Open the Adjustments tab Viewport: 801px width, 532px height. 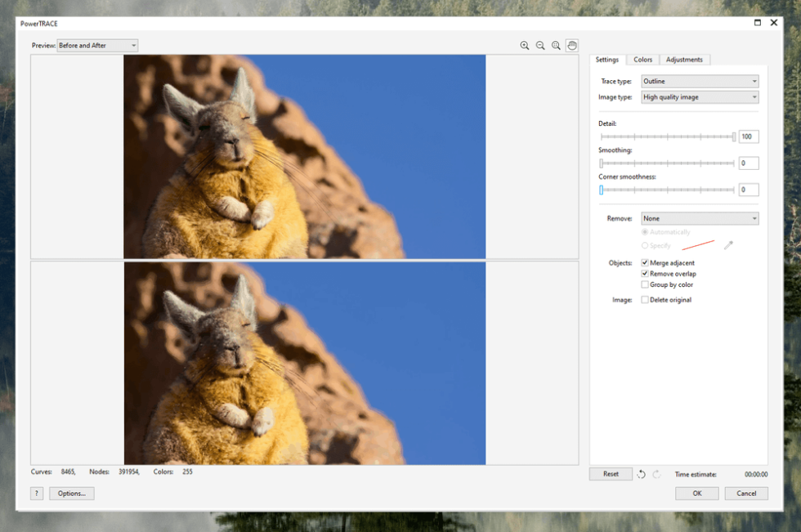tap(685, 59)
